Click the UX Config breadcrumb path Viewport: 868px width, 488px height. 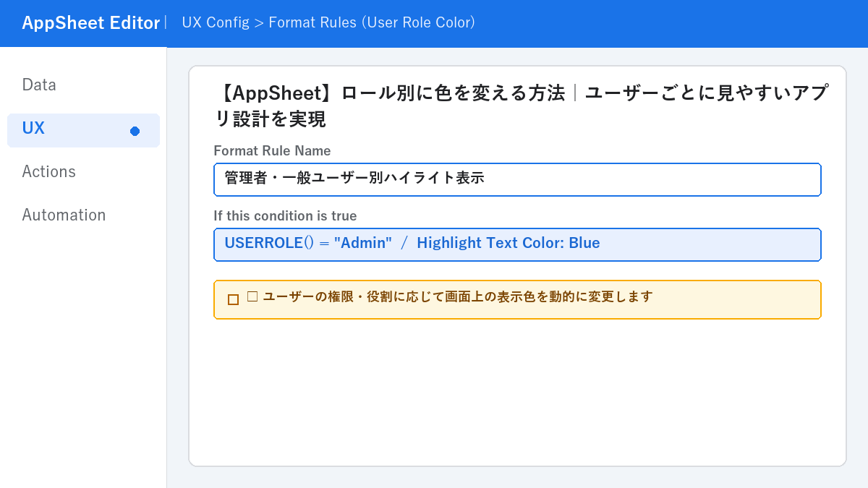tap(328, 22)
